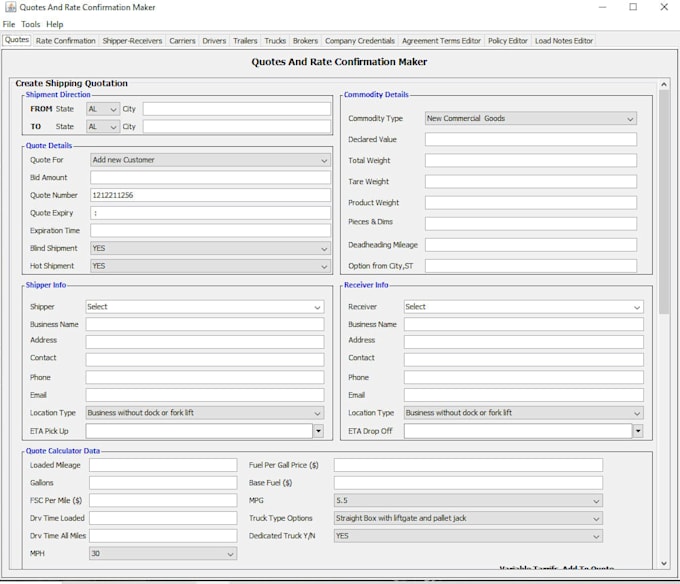This screenshot has height=584, width=680.
Task: Open the ETA Drop Off date picker arrow
Action: point(638,431)
